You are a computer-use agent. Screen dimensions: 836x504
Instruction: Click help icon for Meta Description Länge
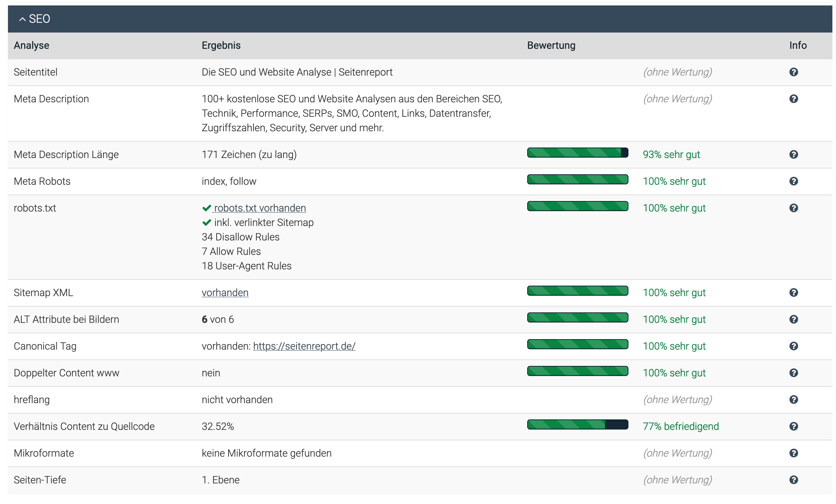793,154
